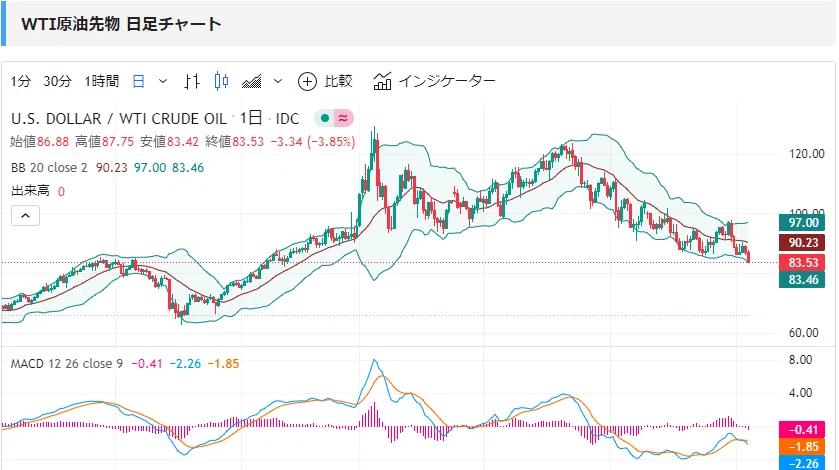Select the 1時間 timeframe
Screen dimensions: 839x470
(102, 81)
